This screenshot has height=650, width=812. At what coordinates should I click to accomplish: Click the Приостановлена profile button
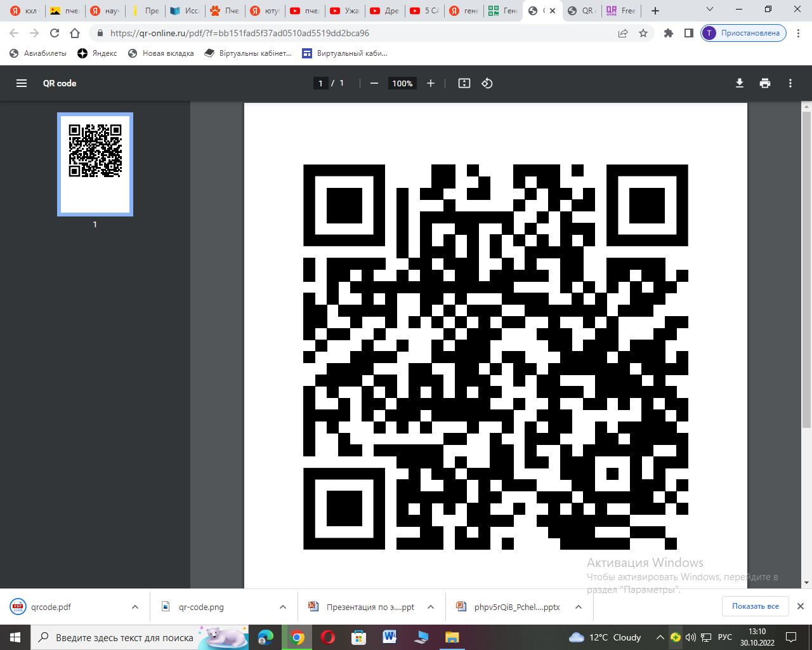point(743,33)
